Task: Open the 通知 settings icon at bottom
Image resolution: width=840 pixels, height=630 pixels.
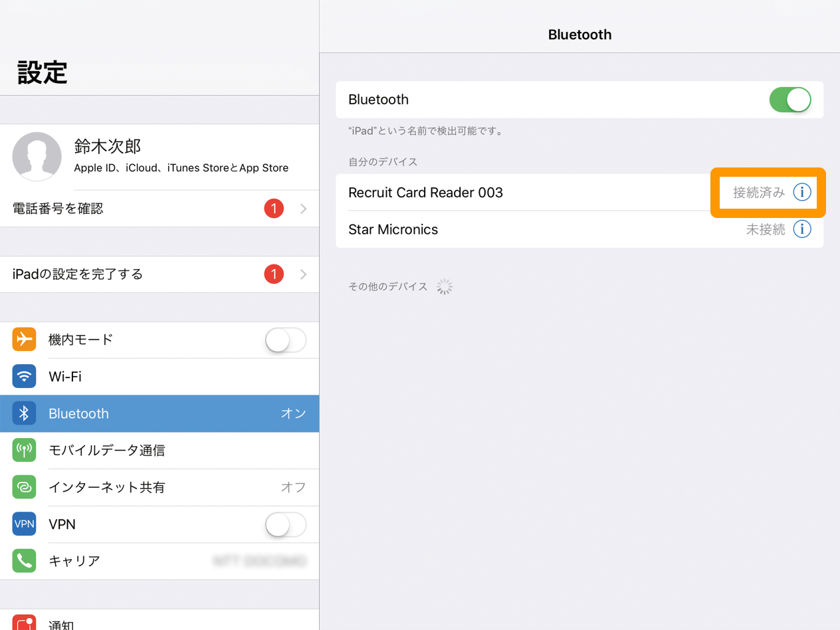Action: (25, 625)
